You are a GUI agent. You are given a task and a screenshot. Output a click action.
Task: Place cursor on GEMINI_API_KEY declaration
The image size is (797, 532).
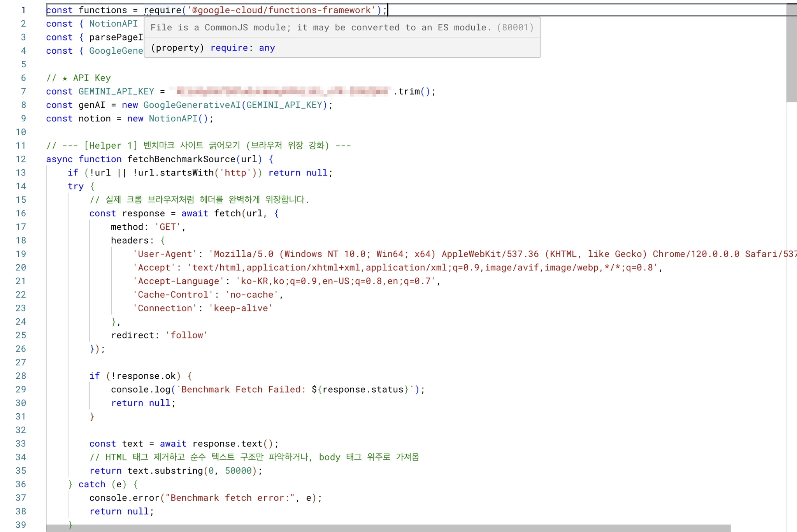point(116,91)
